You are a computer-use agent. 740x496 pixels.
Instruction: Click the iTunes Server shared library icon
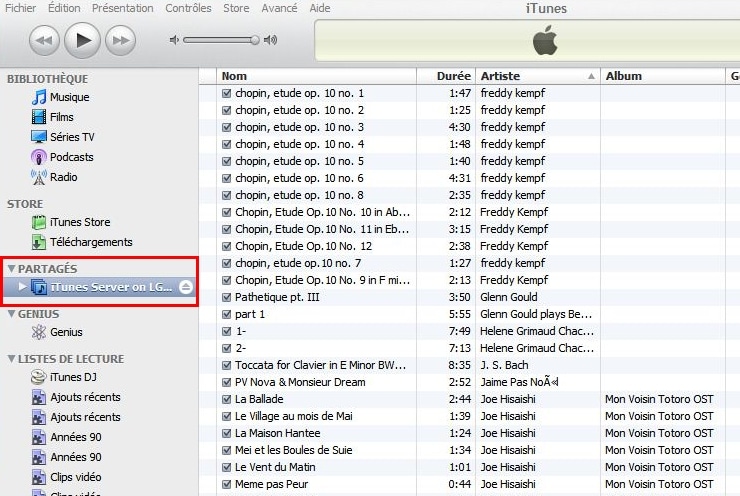(x=39, y=287)
